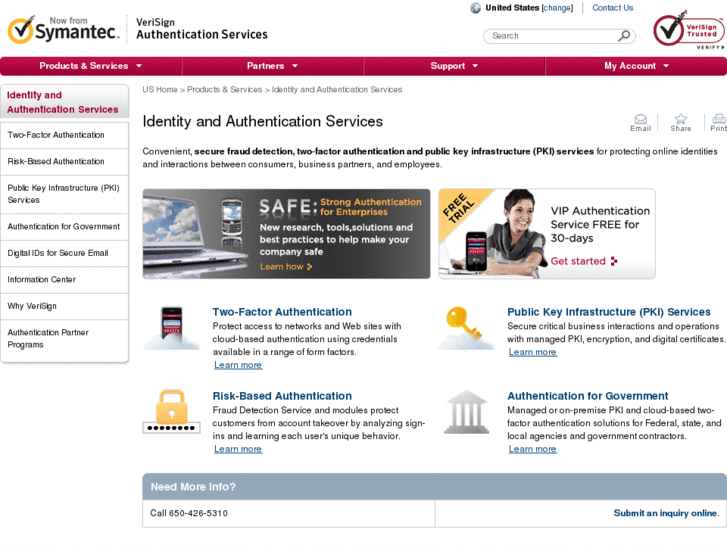Click the golden key PKI icon
727x545 pixels.
coord(465,326)
